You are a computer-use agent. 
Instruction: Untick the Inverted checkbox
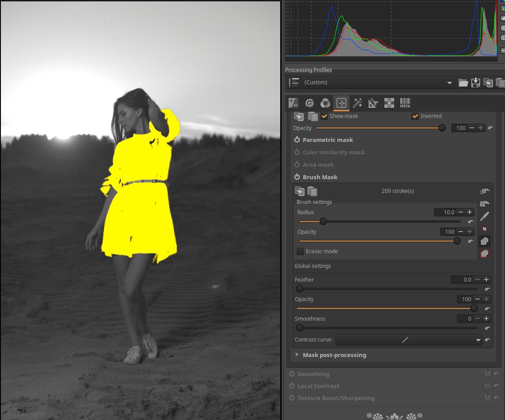click(x=415, y=116)
